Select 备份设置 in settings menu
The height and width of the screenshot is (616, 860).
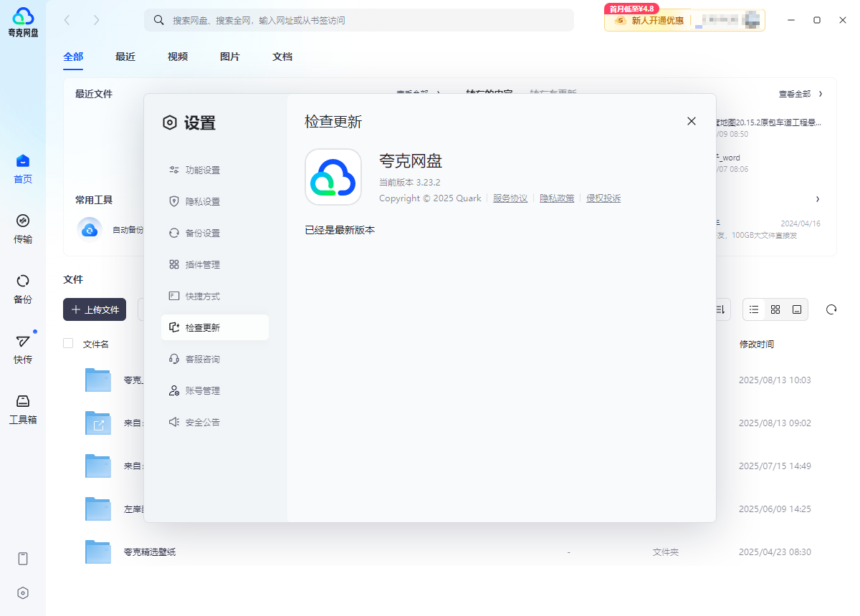coord(215,233)
